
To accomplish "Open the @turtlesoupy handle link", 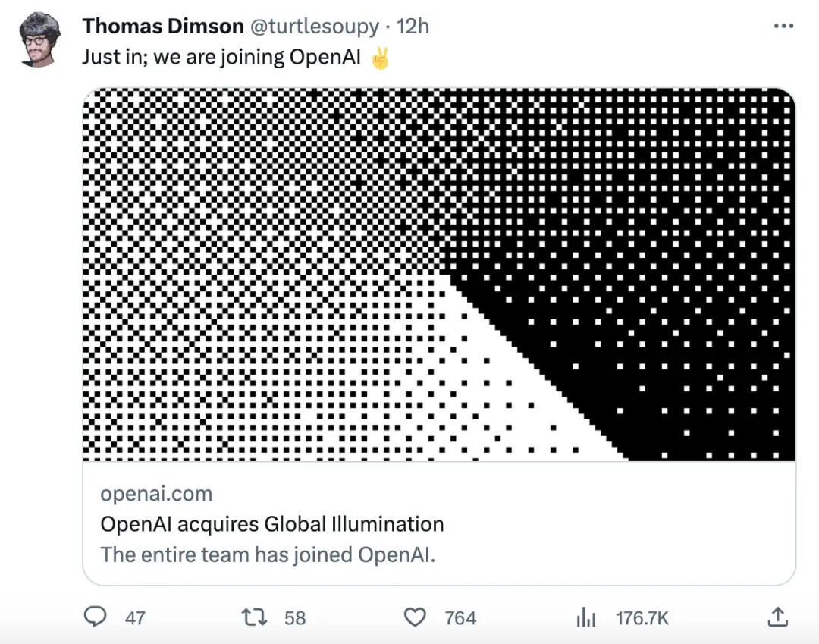I will tap(314, 27).
